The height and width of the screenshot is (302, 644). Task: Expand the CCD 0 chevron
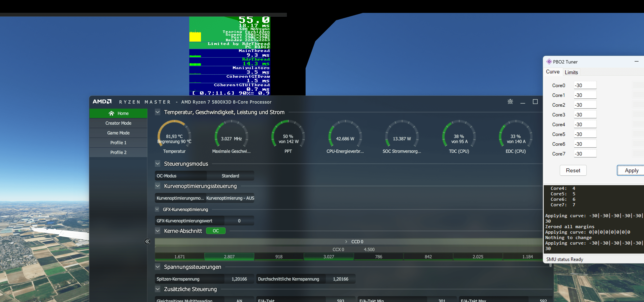[x=346, y=242]
